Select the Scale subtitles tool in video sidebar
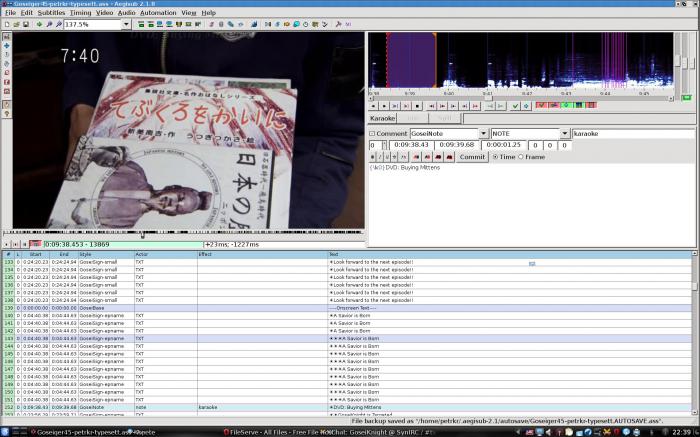 click(x=7, y=73)
